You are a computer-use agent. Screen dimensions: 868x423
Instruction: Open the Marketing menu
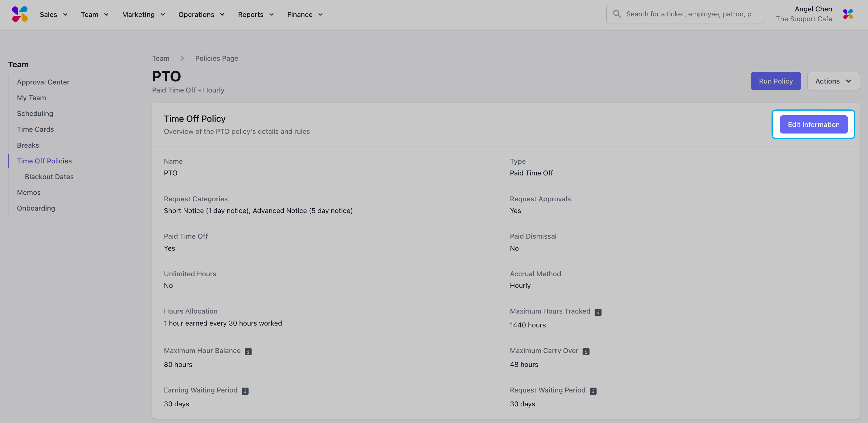[144, 14]
